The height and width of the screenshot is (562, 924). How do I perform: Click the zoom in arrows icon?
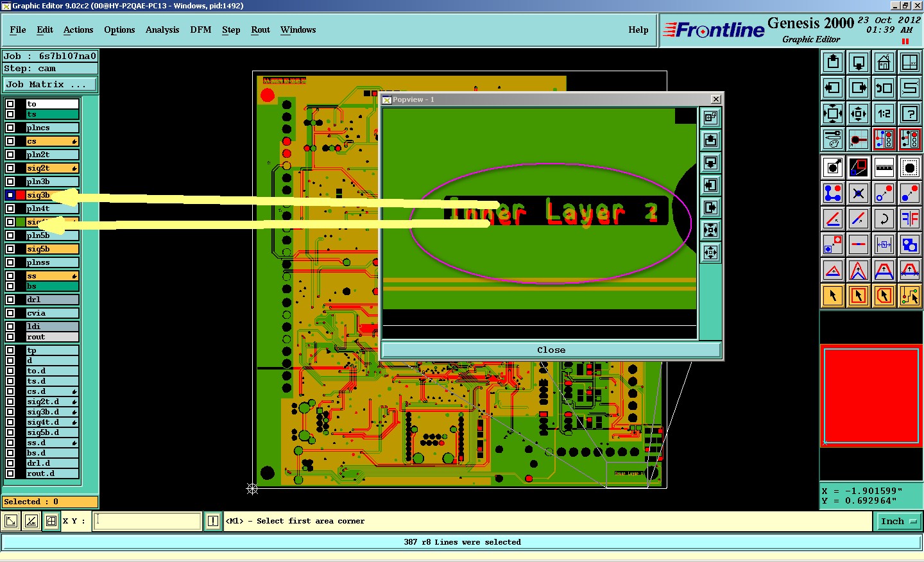(x=833, y=114)
